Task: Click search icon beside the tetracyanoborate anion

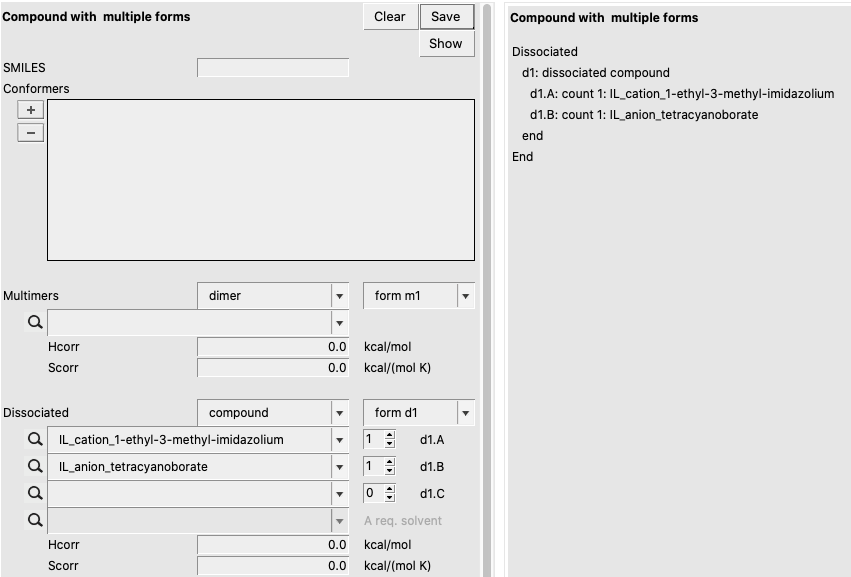Action: pos(35,466)
